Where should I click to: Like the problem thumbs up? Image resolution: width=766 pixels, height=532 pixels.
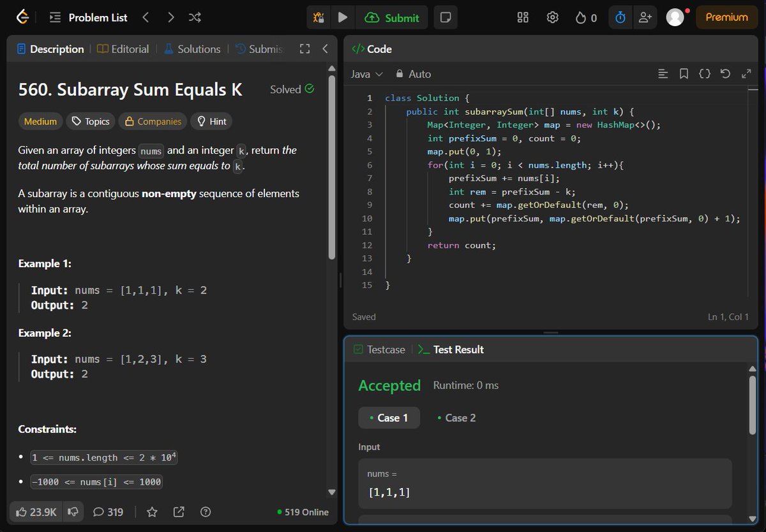37,512
